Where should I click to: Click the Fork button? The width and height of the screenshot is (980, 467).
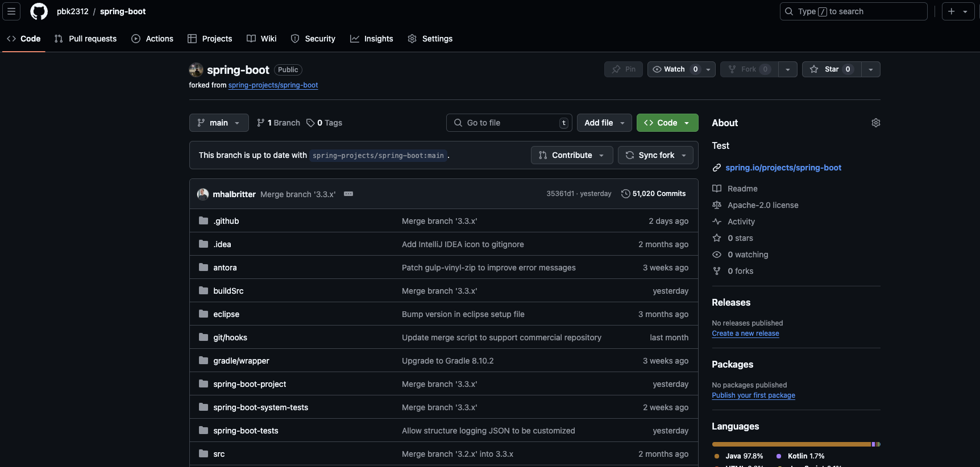(749, 69)
